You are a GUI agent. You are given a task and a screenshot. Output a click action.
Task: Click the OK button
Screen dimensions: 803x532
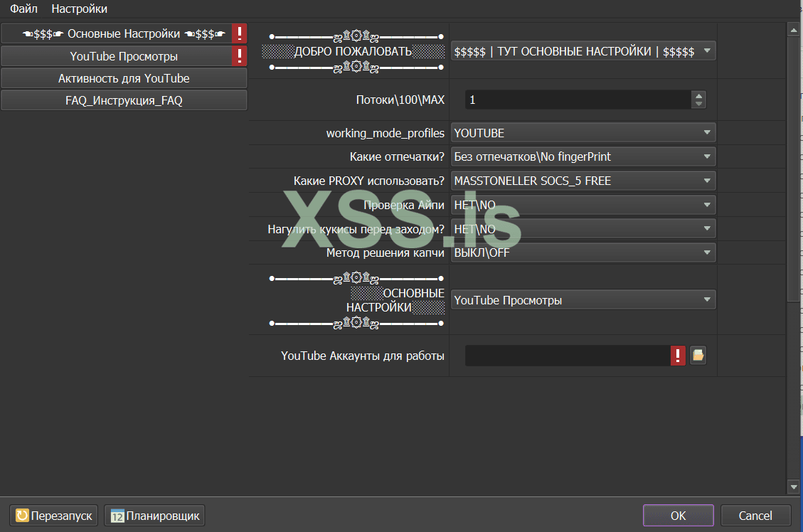(678, 515)
